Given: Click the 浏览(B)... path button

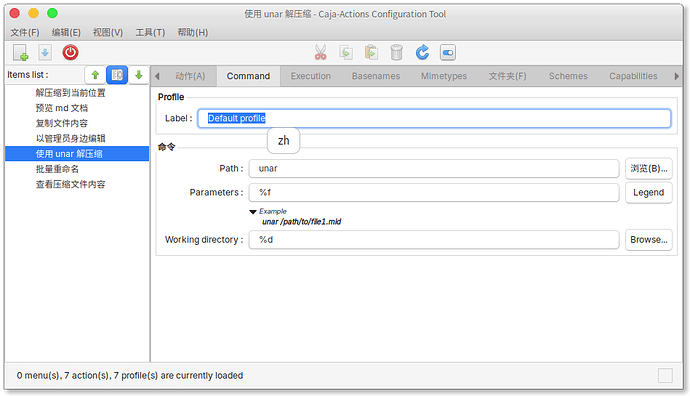Looking at the screenshot, I should (x=649, y=169).
